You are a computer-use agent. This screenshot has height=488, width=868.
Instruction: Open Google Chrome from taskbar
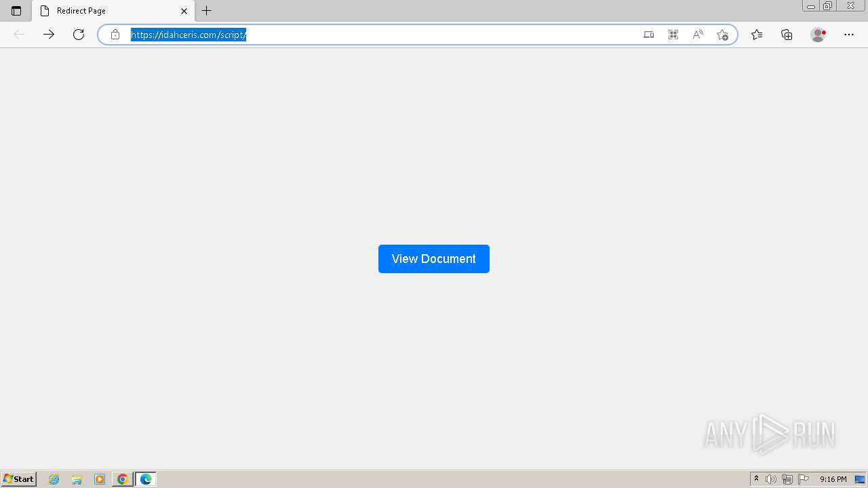click(123, 479)
